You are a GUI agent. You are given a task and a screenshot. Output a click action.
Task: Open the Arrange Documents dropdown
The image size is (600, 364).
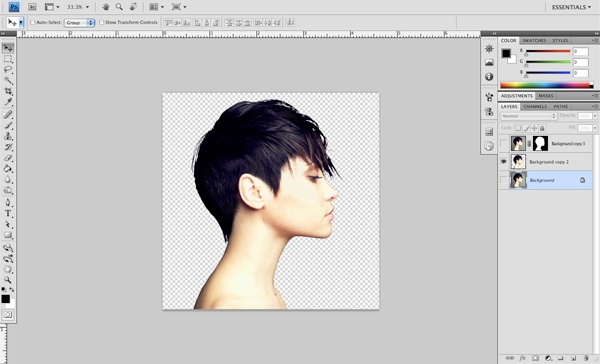[x=156, y=7]
